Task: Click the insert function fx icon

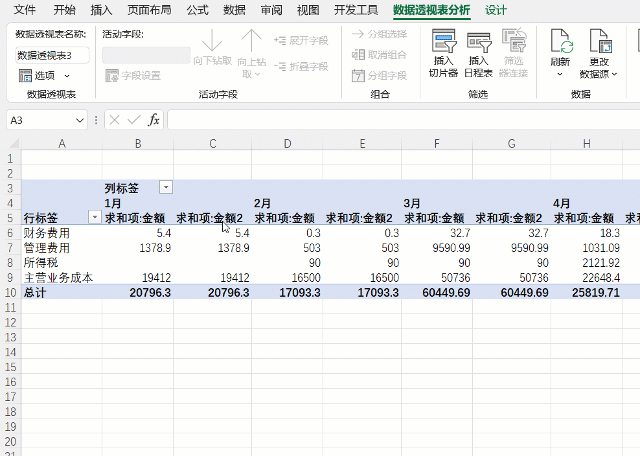Action: click(154, 120)
